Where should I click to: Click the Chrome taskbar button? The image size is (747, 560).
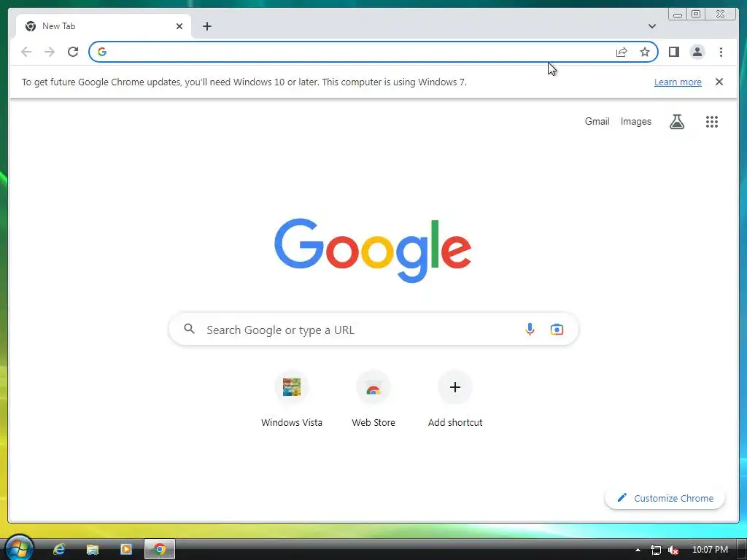coord(160,550)
